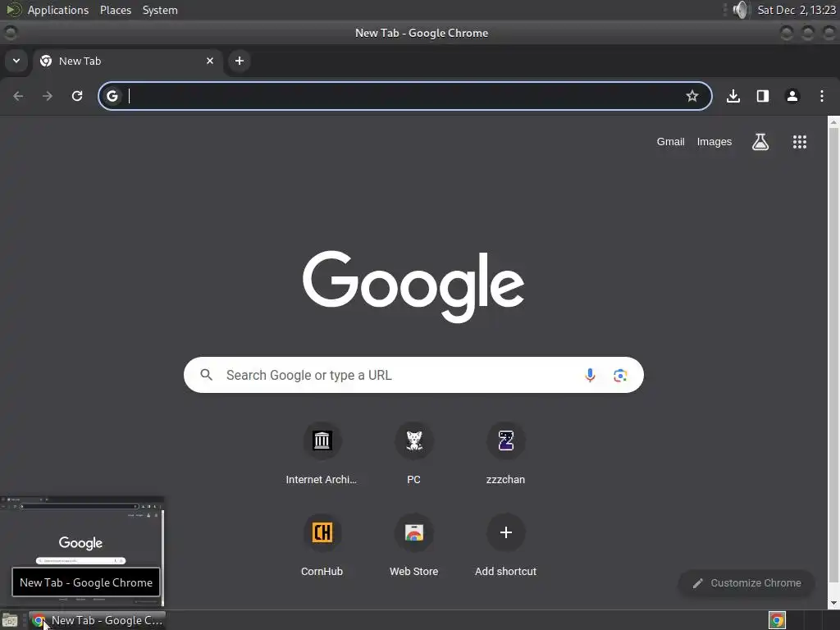Screen dimensions: 840x630
Task: Close the New Tab tab
Action: tap(210, 61)
